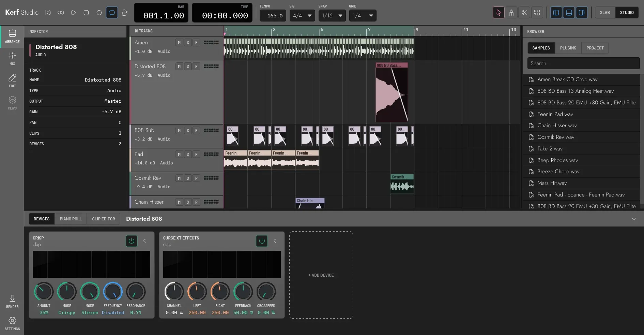The image size is (644, 335).
Task: Open the Grid 1/4 dropdown
Action: click(363, 16)
